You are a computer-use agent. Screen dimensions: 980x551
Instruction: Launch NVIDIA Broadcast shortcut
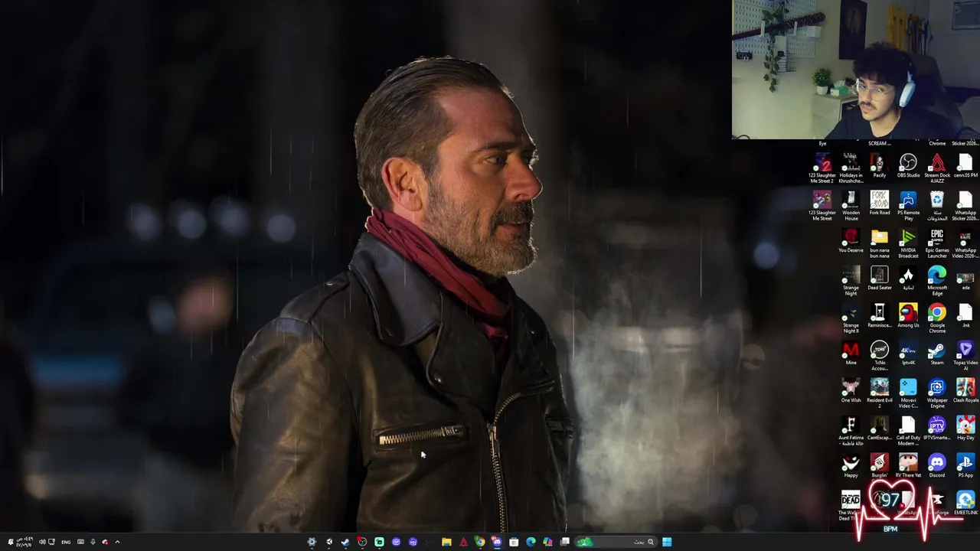point(908,243)
